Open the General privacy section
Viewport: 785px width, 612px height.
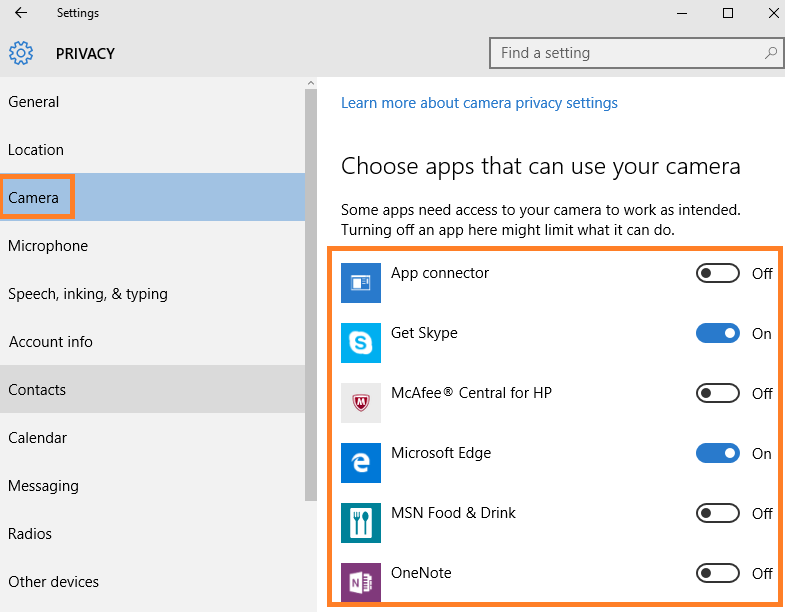coord(152,102)
